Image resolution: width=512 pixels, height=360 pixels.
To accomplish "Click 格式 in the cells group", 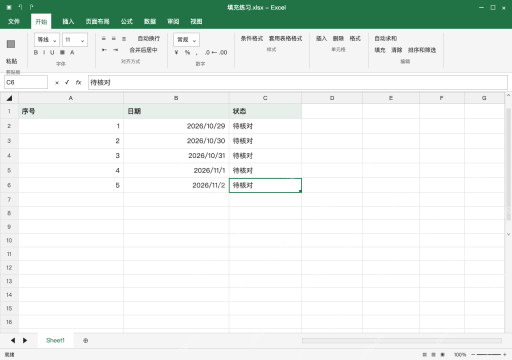I will (x=355, y=39).
